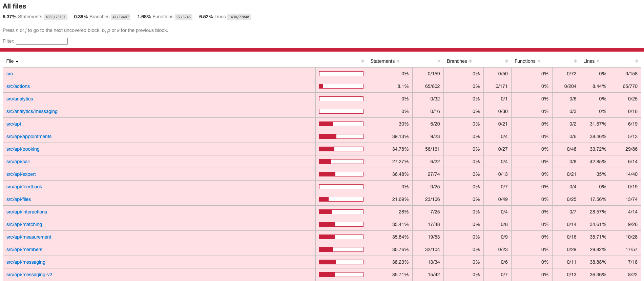
Task: Open src/api/interactions link
Action: (27, 212)
